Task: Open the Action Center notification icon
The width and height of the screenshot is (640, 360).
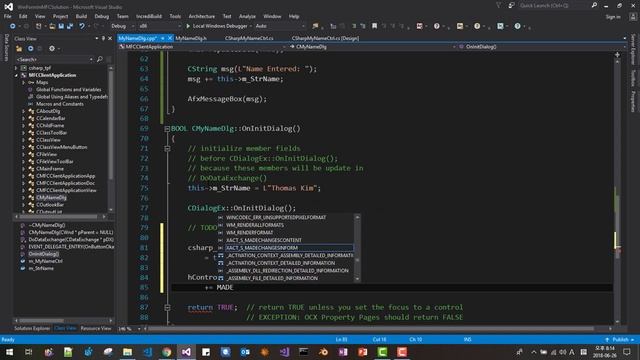Action: pyautogui.click(x=627, y=352)
